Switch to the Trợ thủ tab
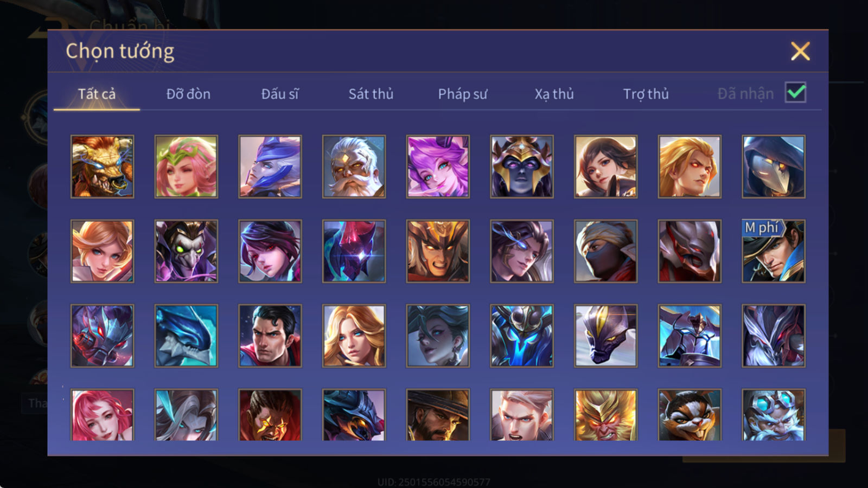Image resolution: width=868 pixels, height=488 pixels. pyautogui.click(x=646, y=94)
